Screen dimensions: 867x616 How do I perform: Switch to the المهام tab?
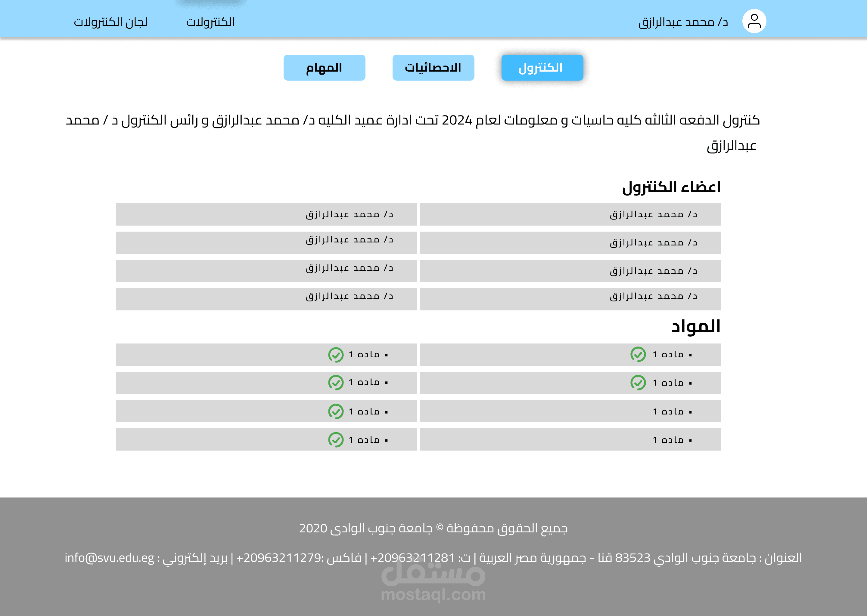pos(324,67)
